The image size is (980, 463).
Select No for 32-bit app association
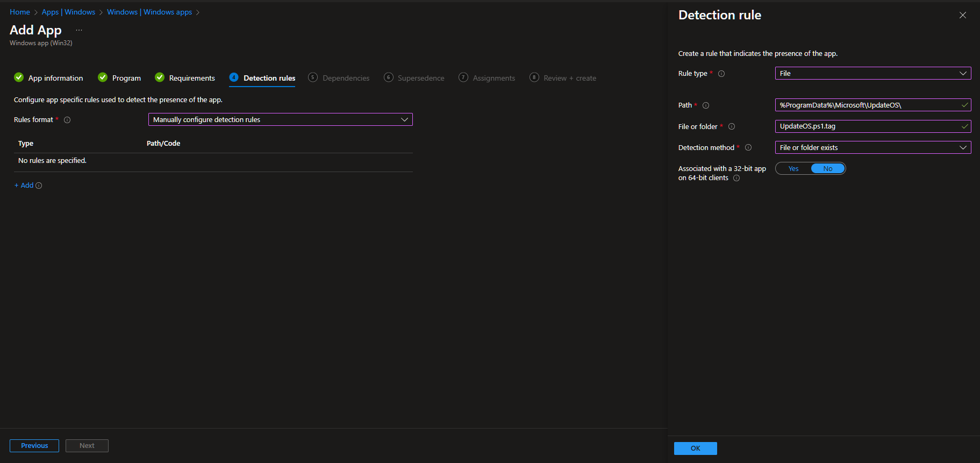pyautogui.click(x=827, y=169)
